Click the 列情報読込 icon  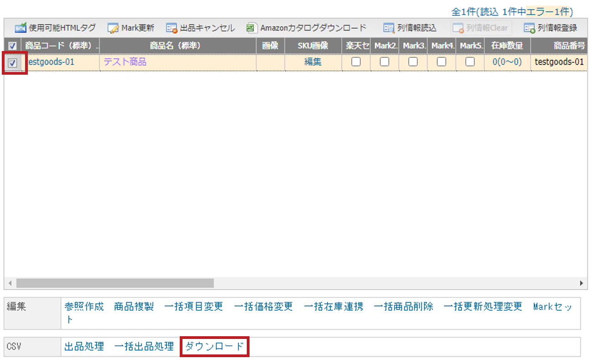click(x=389, y=28)
